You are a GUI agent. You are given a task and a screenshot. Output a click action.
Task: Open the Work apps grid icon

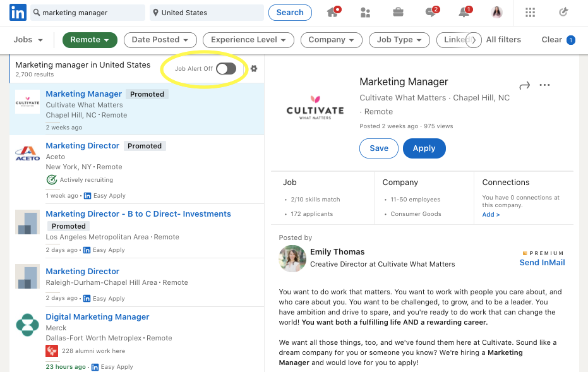click(531, 13)
